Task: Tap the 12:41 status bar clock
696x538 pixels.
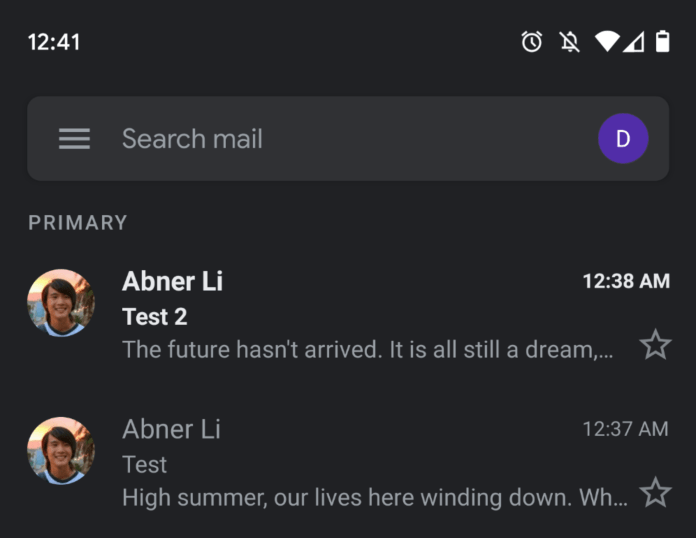Action: click(x=54, y=42)
